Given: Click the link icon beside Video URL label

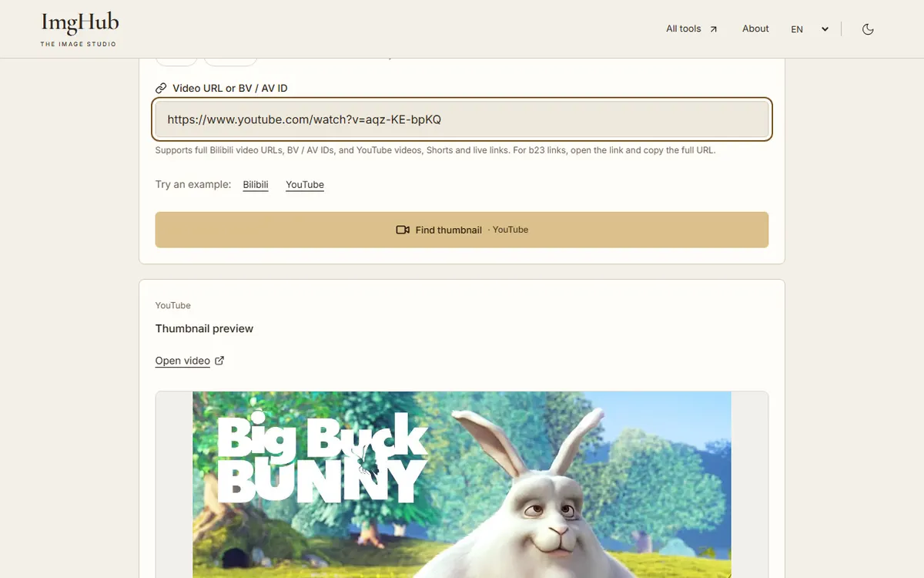Looking at the screenshot, I should (161, 89).
